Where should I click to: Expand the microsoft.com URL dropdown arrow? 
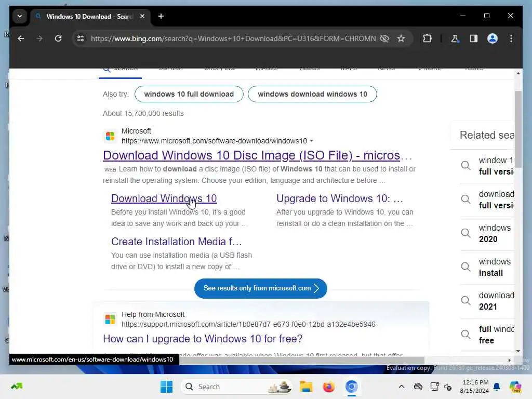point(312,141)
